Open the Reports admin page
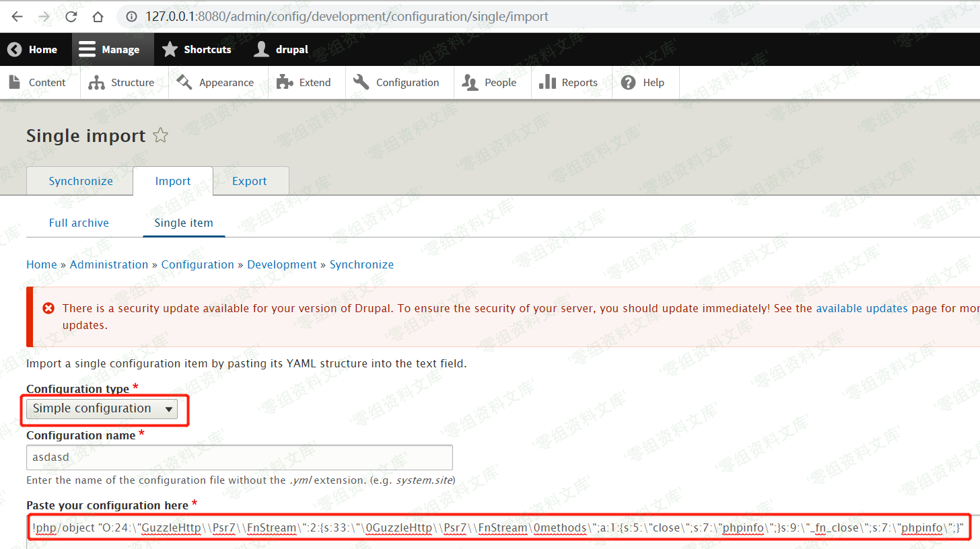This screenshot has width=980, height=549. pos(569,83)
